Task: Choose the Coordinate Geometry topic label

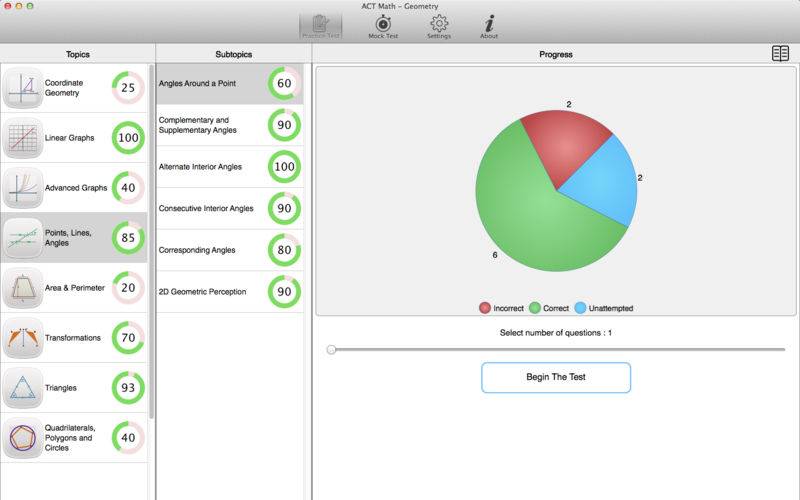Action: [64, 88]
